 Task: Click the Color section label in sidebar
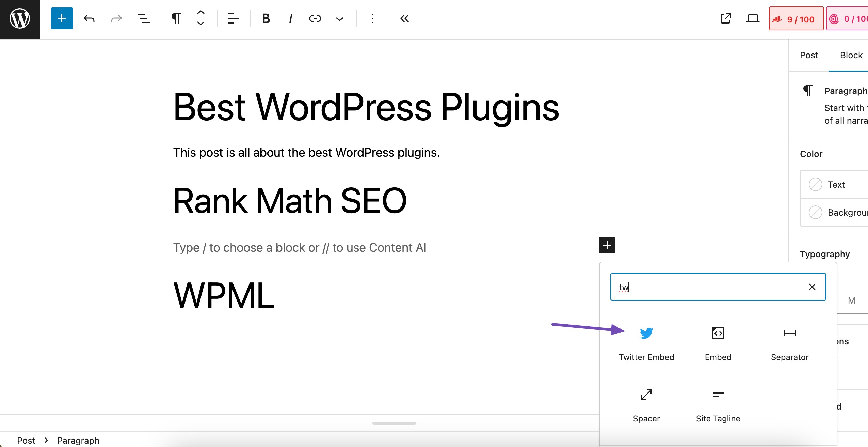(811, 154)
